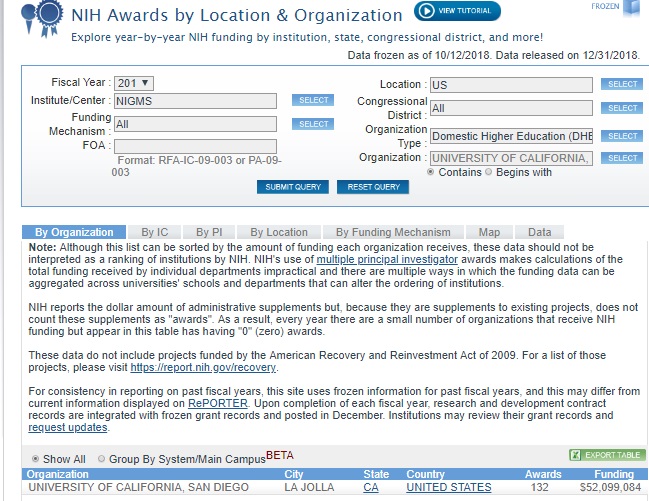This screenshot has width=649, height=501.
Task: Click the Submit Query button
Action: point(293,187)
